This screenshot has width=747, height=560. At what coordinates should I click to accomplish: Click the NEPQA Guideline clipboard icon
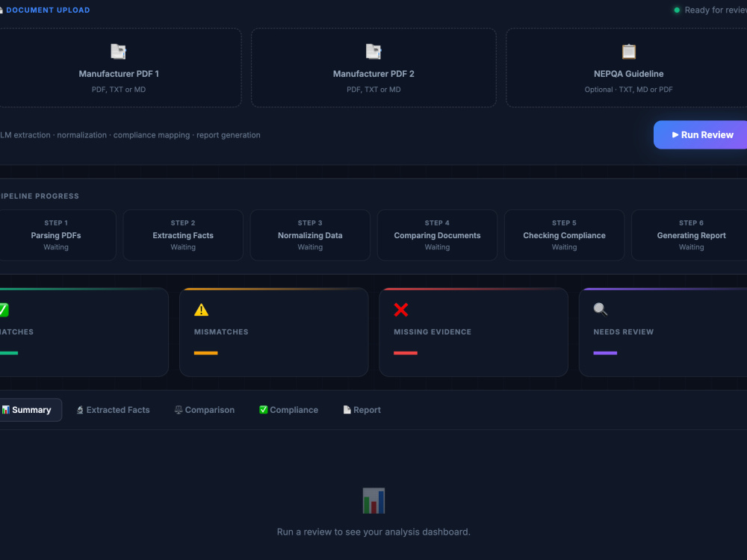[x=629, y=52]
